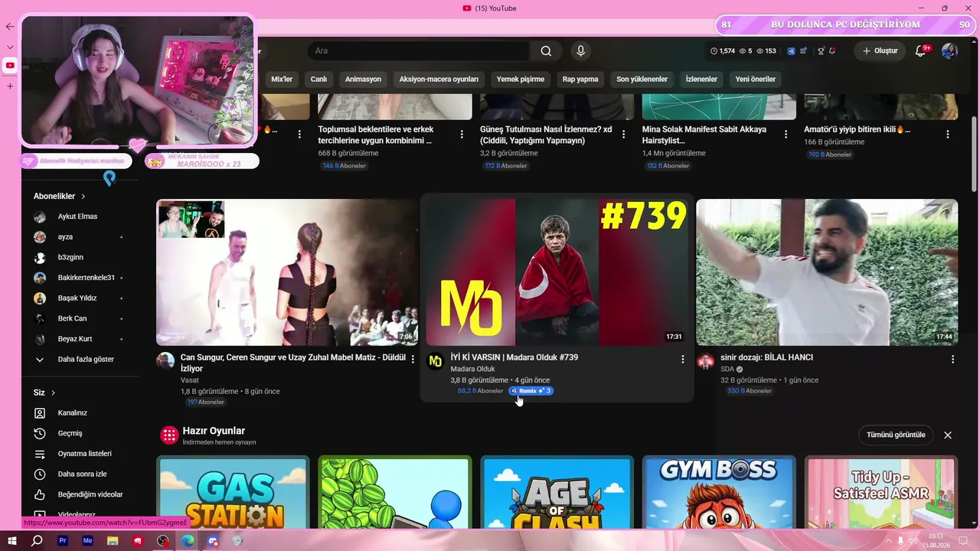Select the Son yüklenenler chip
Screen dimensions: 980x551
(642, 79)
